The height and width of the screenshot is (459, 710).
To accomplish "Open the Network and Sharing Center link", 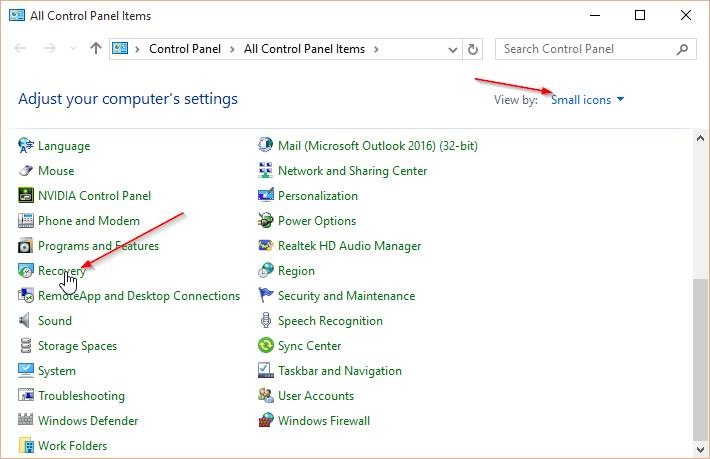I will click(x=352, y=171).
